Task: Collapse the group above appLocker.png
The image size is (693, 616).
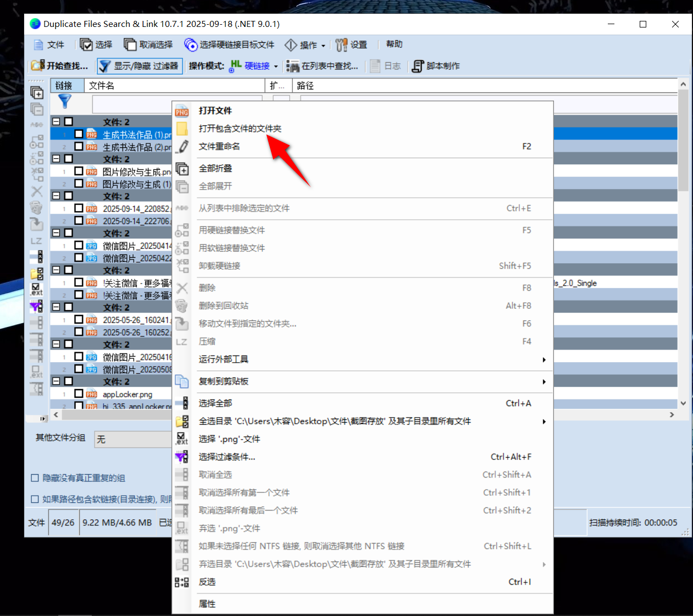Action: (56, 381)
